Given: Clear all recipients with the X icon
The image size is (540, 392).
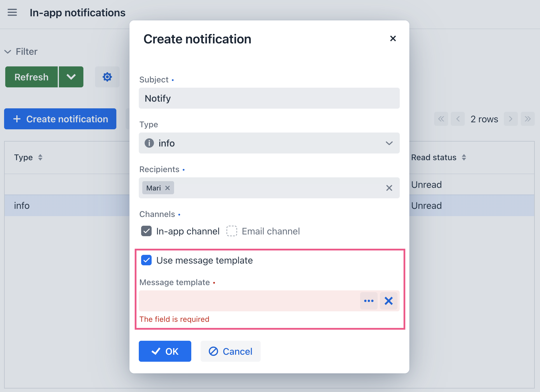Looking at the screenshot, I should click(389, 188).
